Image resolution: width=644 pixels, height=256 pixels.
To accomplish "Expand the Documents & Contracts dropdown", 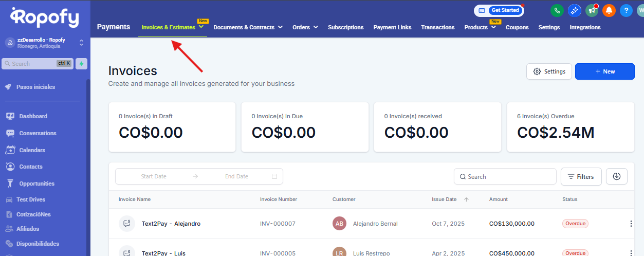I will 280,27.
